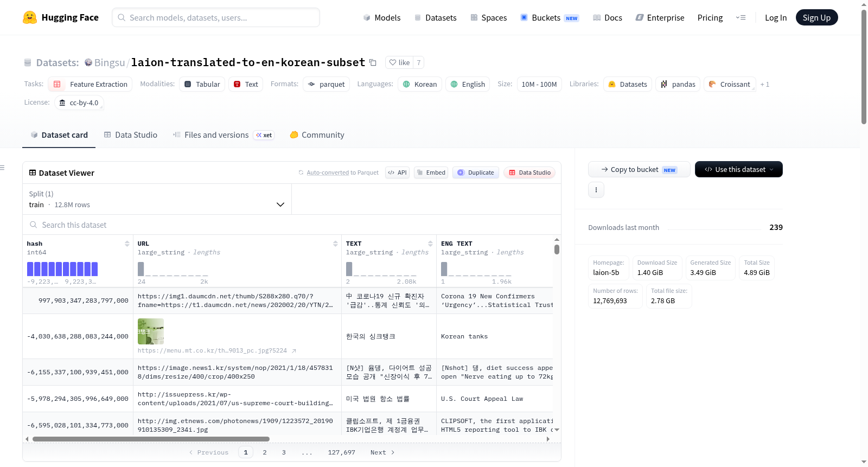The width and height of the screenshot is (868, 467).
Task: Focus the Search this dataset field
Action: click(x=292, y=225)
